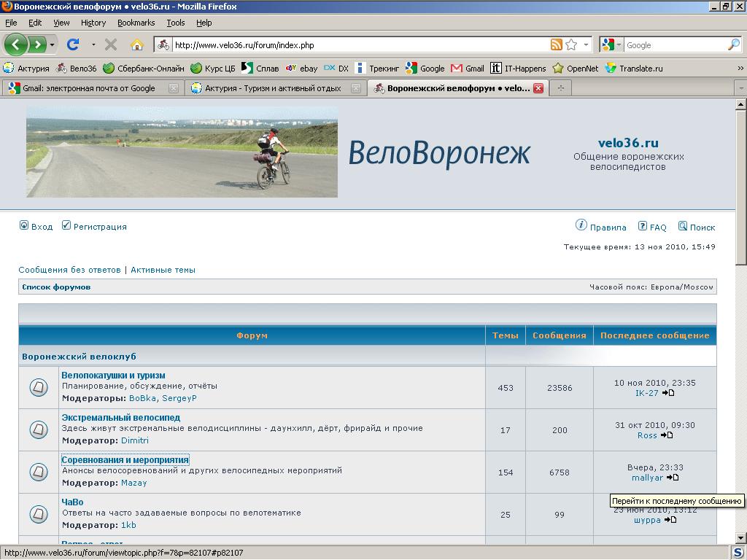Reload the page with the refresh icon
Viewport: 747px width, 560px height.
click(73, 44)
